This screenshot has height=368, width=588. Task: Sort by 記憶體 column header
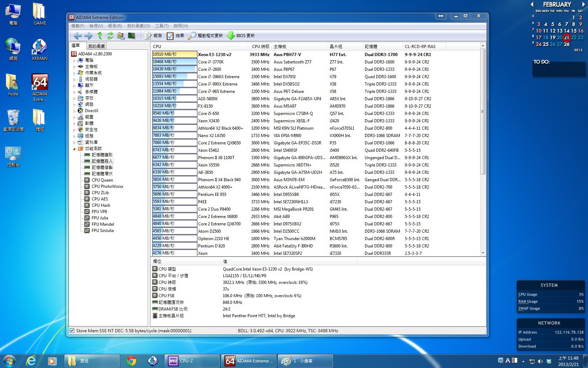click(383, 47)
